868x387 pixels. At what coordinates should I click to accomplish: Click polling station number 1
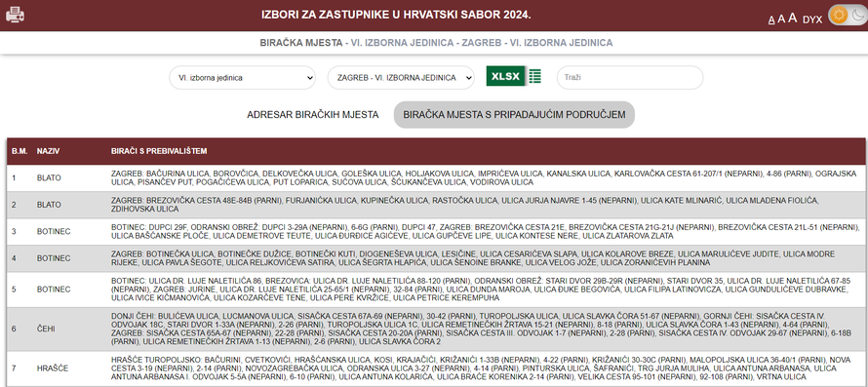(14, 178)
